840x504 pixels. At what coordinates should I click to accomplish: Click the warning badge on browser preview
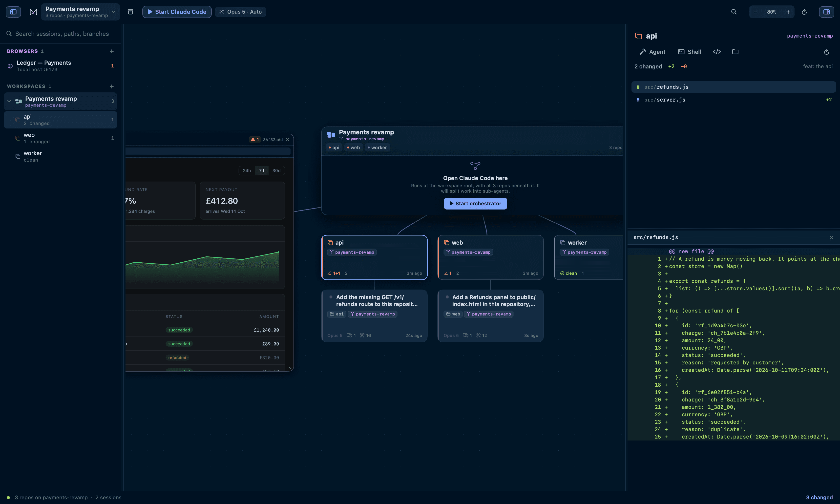click(255, 140)
